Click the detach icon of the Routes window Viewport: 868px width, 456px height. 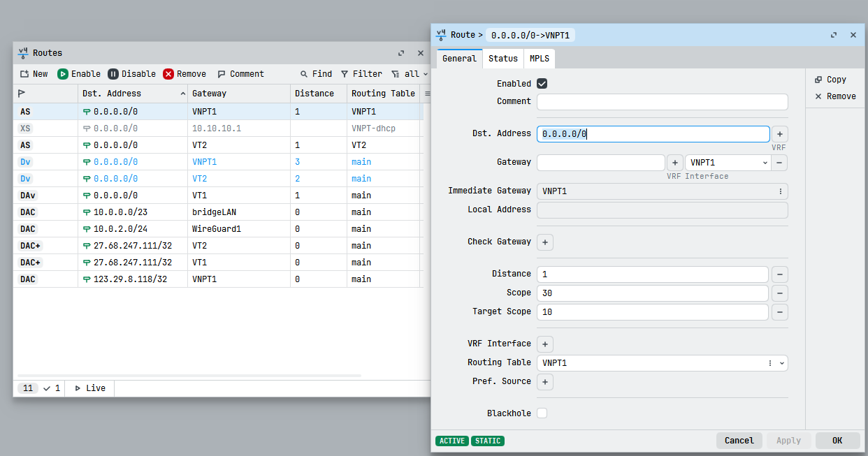point(401,53)
